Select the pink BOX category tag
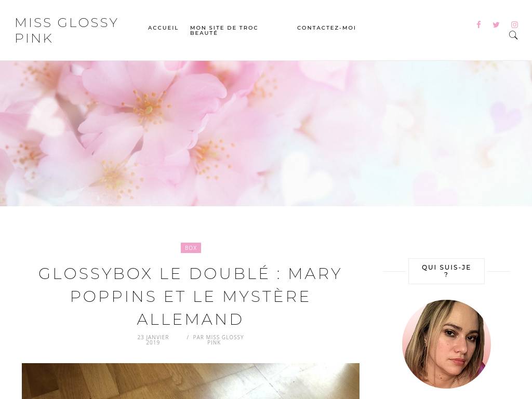 tap(191, 248)
